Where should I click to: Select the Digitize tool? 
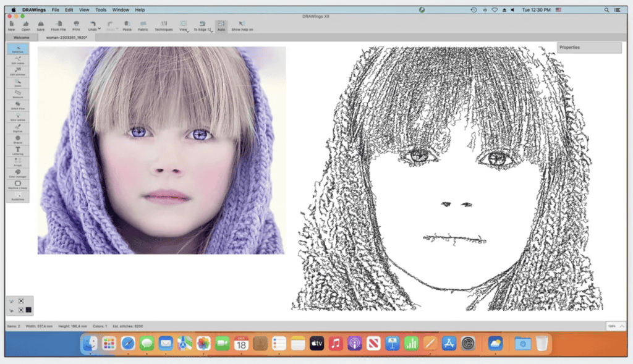pos(18,129)
